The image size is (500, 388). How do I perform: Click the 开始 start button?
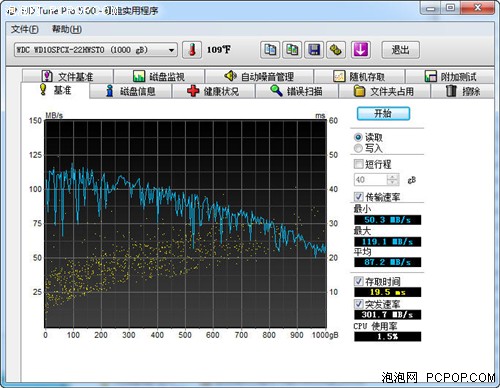pos(383,114)
